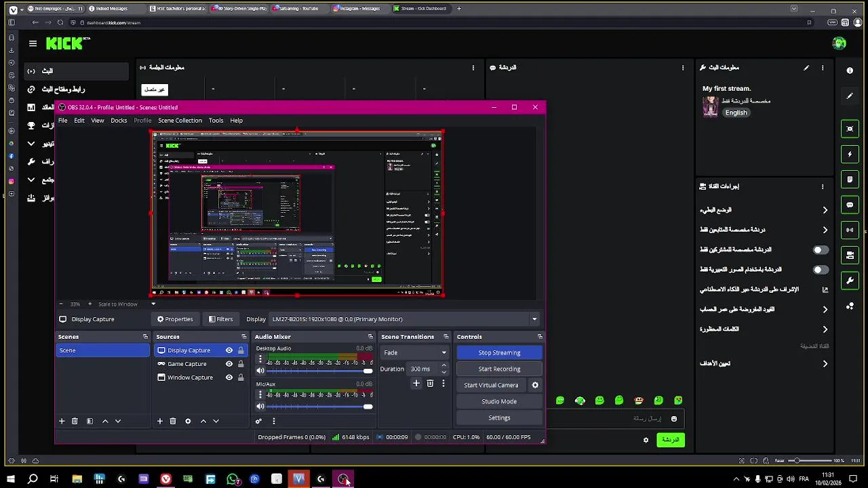Screen dimensions: 868x488
Task: Click Stop Streaming button
Action: tap(499, 352)
